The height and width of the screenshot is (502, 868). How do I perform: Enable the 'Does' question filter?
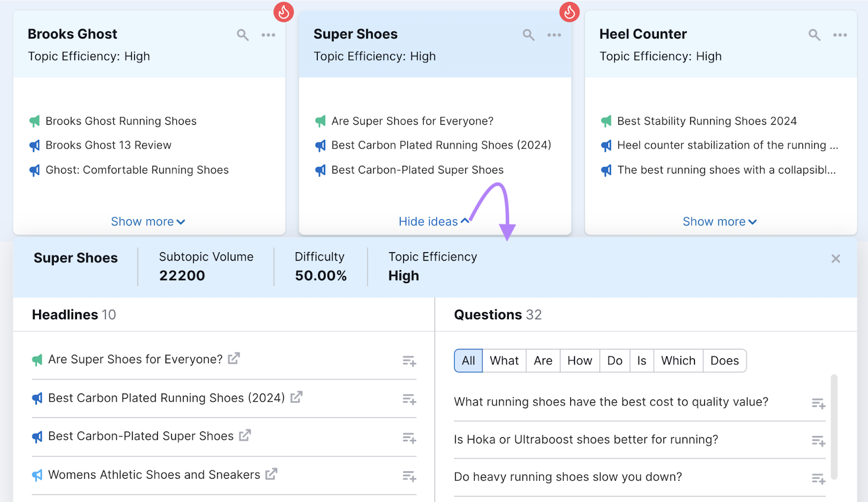tap(725, 361)
